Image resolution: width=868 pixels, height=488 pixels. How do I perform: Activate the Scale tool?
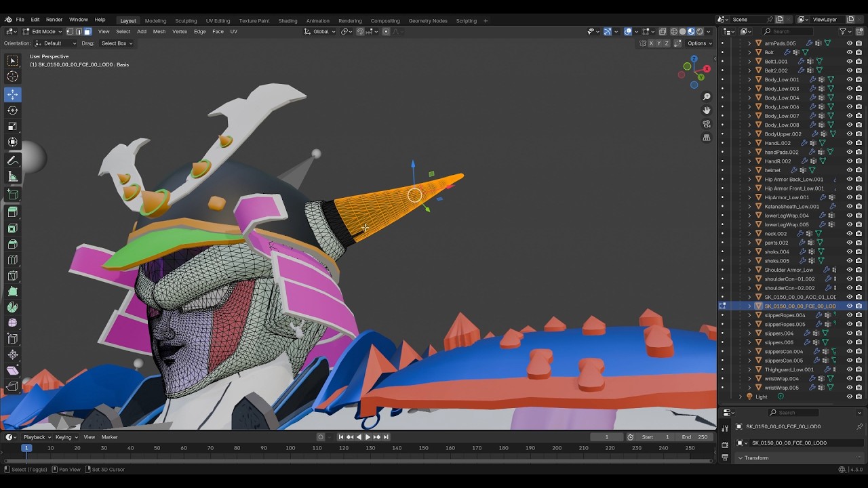[x=12, y=126]
